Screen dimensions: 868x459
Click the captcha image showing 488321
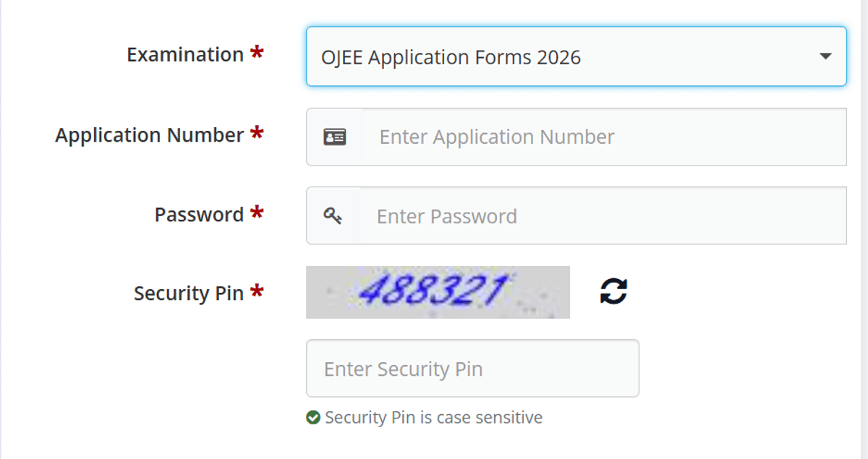[x=438, y=292]
